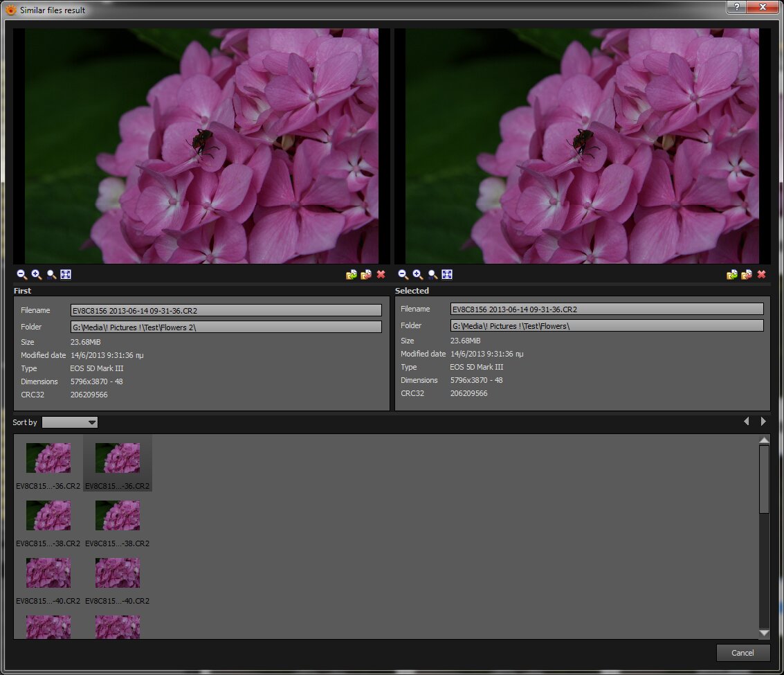Delete the First file with red X
Image resolution: width=784 pixels, height=675 pixels.
(x=381, y=274)
